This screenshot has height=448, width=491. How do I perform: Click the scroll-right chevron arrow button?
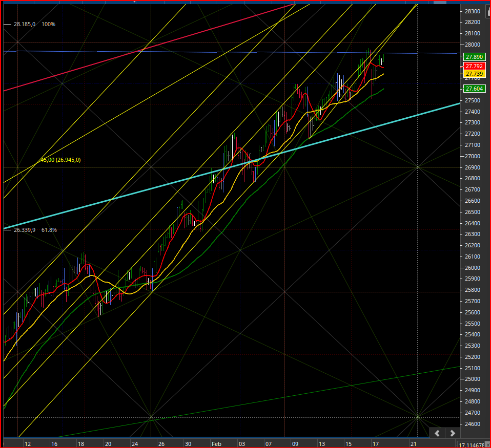[x=453, y=433]
